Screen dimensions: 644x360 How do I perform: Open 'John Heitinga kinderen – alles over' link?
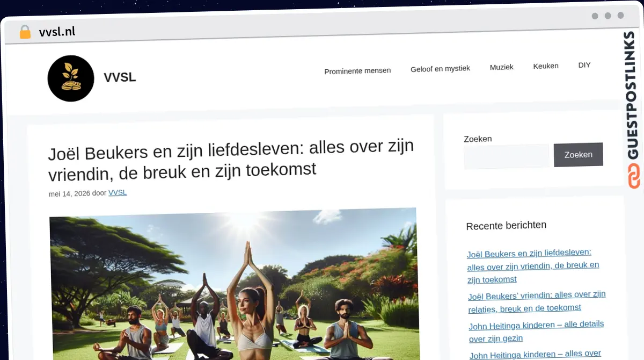[535, 354]
